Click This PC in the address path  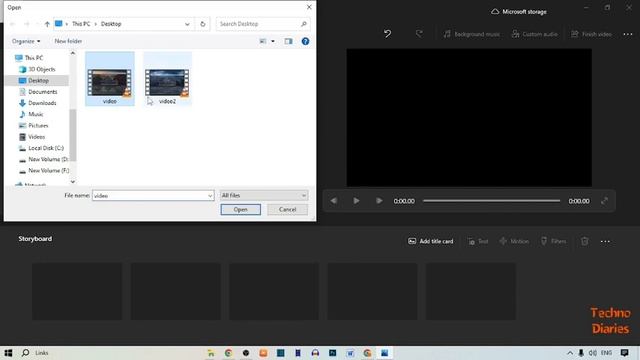81,24
